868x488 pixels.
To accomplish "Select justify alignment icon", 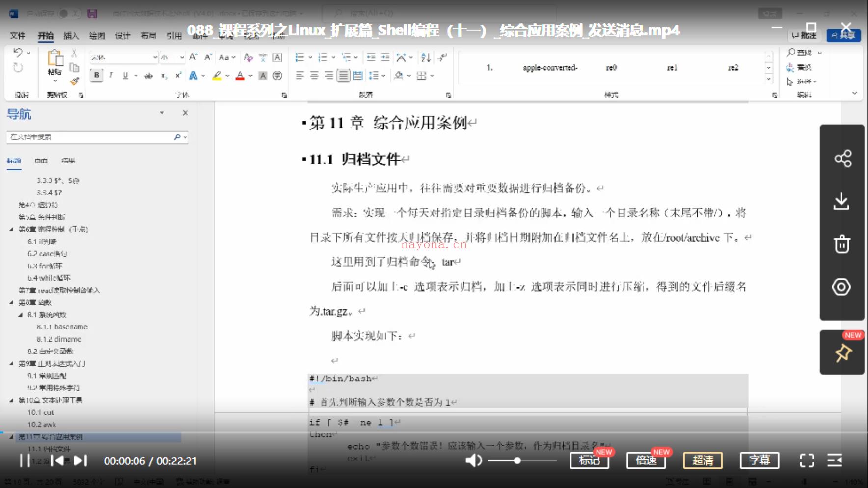I will [343, 75].
